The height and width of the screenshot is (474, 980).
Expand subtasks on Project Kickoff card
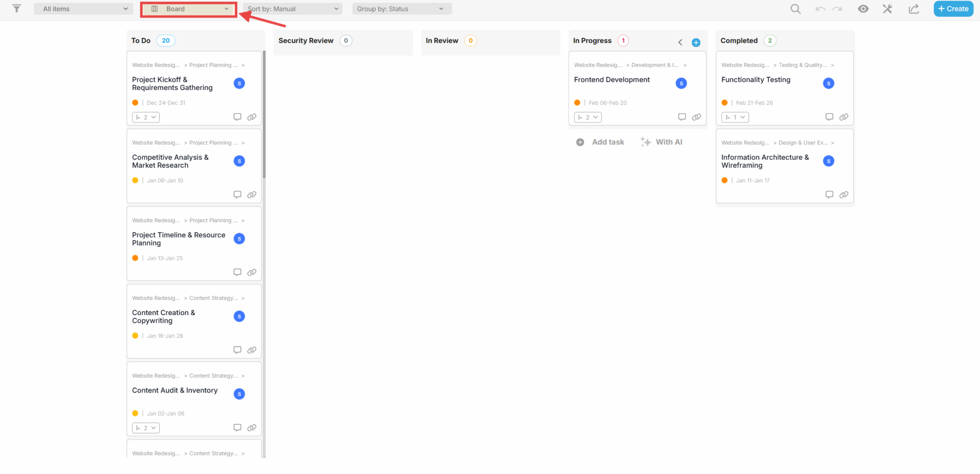(145, 117)
